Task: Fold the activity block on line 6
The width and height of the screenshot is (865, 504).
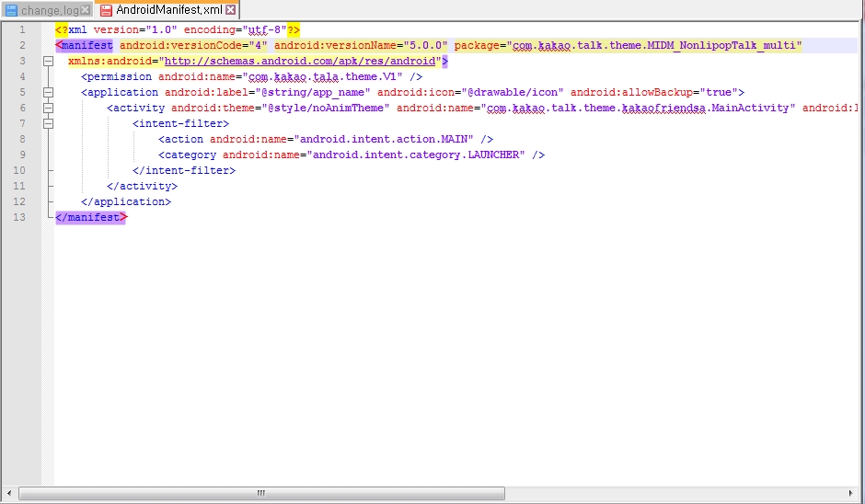Action: pos(48,109)
